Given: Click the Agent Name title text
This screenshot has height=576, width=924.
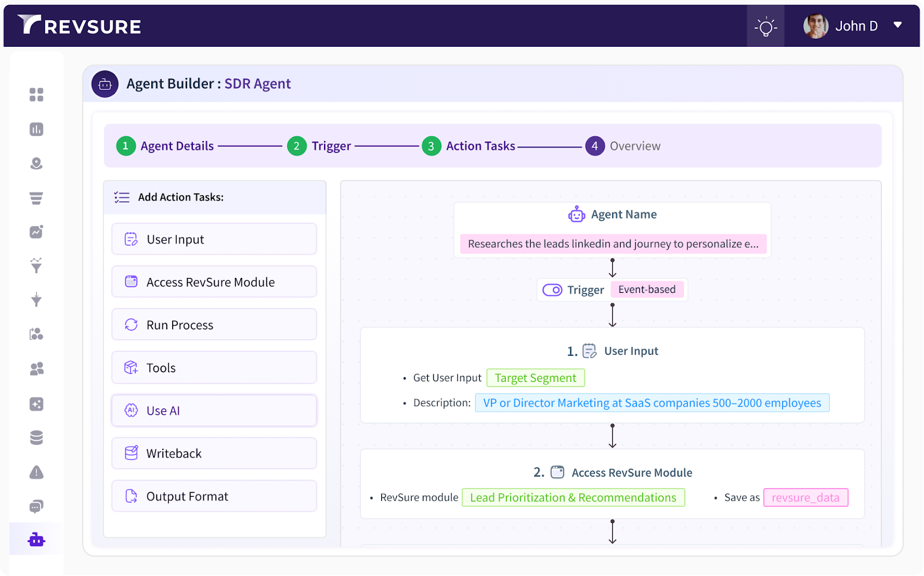Looking at the screenshot, I should [624, 214].
